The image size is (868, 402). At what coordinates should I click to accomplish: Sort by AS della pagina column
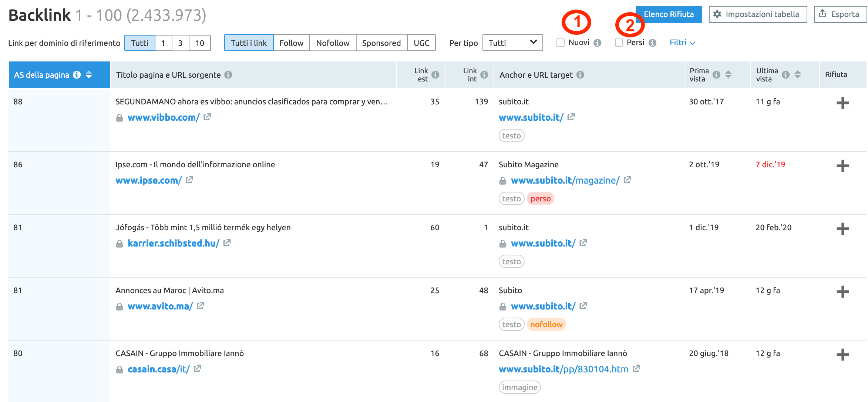coord(89,75)
